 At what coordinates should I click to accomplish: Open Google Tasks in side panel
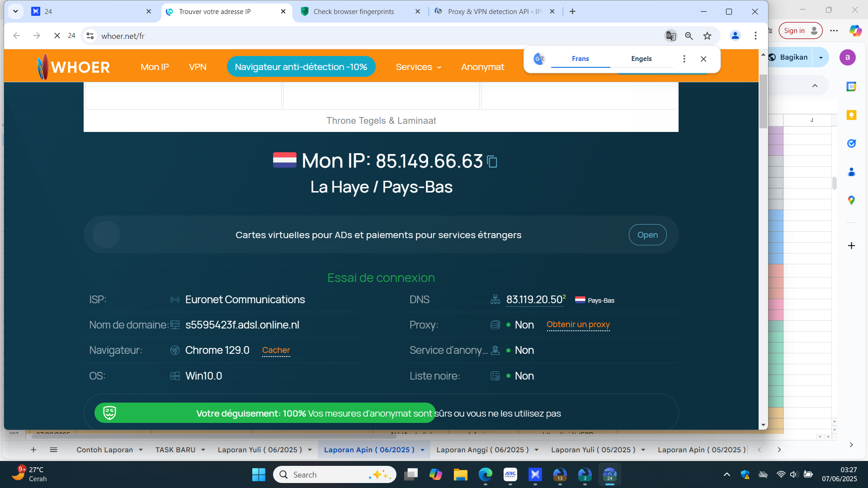pos(851,144)
